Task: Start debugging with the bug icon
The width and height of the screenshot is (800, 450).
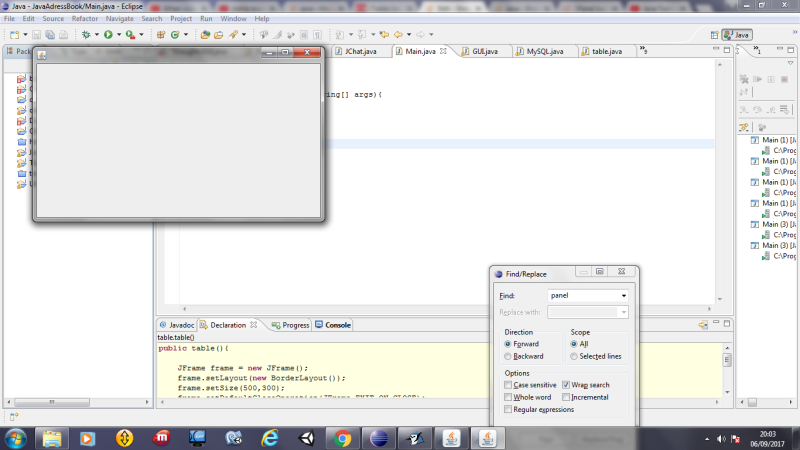Action: click(86, 35)
